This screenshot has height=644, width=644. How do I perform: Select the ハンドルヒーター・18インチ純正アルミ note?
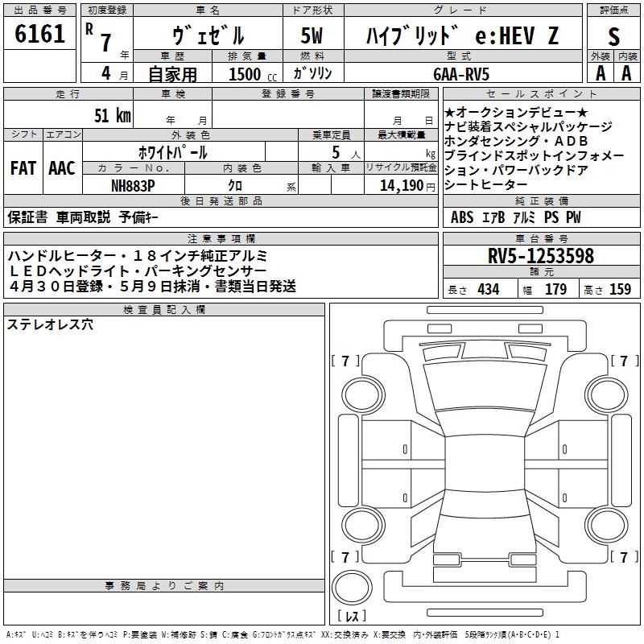138,256
